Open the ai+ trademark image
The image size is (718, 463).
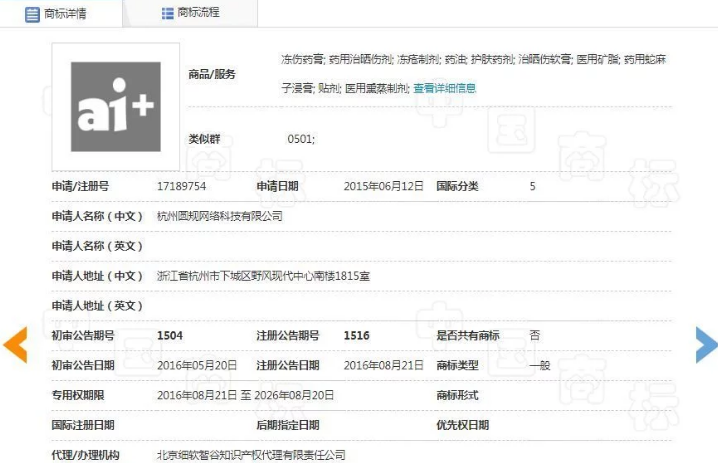pos(115,107)
